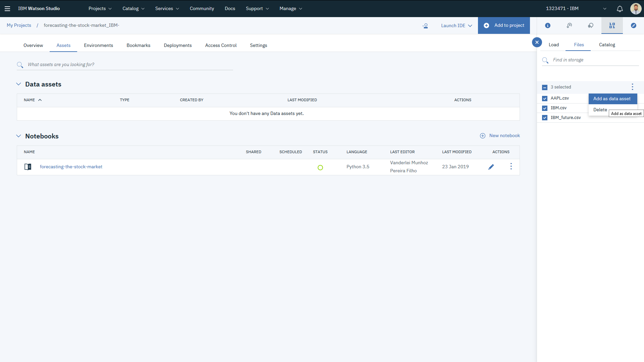The image size is (644, 362).
Task: Uncheck the IBM_future.csv checkbox
Action: (545, 118)
